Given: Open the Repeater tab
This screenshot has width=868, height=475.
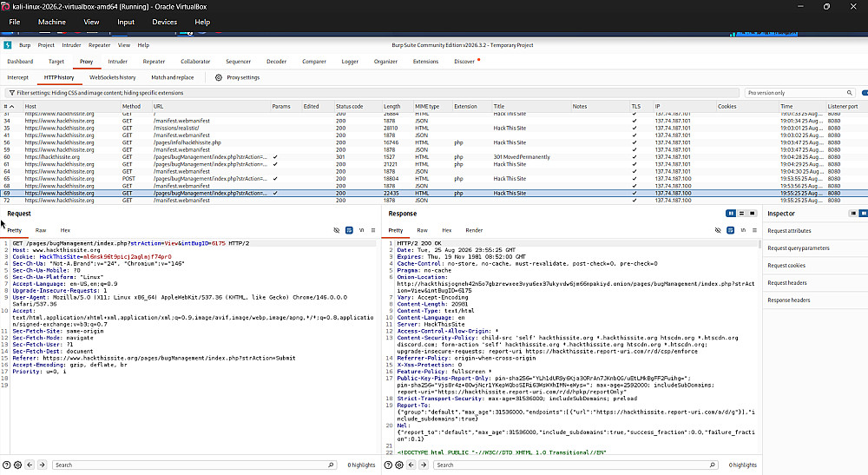Looking at the screenshot, I should tap(154, 62).
